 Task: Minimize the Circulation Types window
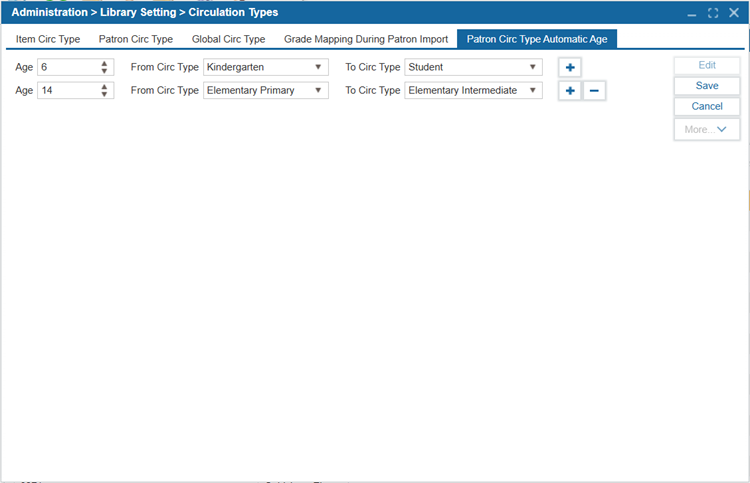[692, 13]
